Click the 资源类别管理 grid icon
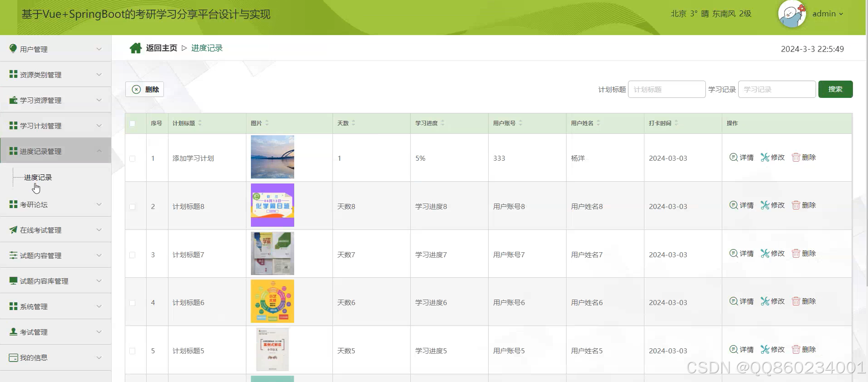 13,74
